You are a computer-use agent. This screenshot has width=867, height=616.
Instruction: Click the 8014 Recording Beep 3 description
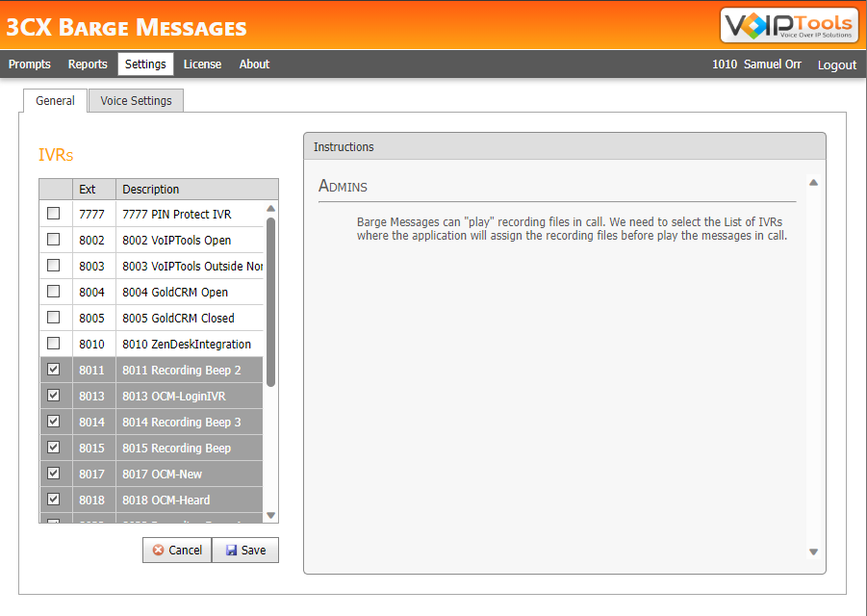182,422
